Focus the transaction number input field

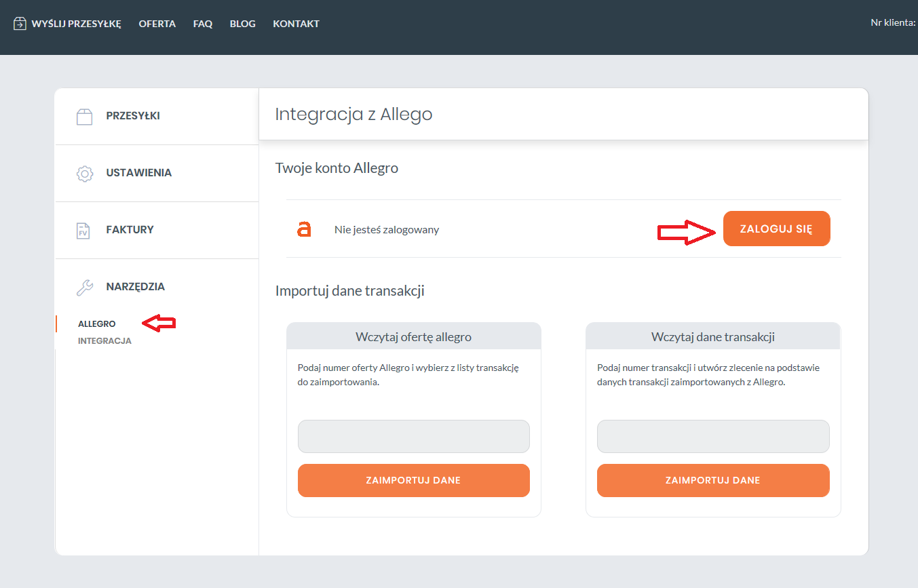coord(713,436)
